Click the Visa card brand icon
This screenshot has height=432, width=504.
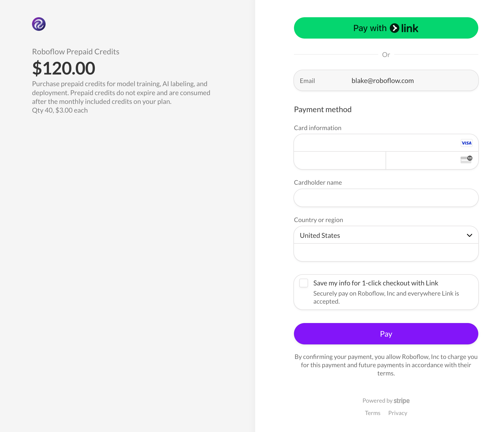pyautogui.click(x=466, y=143)
